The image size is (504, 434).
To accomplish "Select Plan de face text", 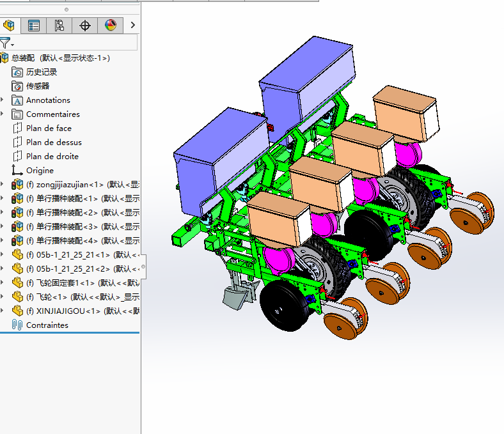I will coord(49,128).
